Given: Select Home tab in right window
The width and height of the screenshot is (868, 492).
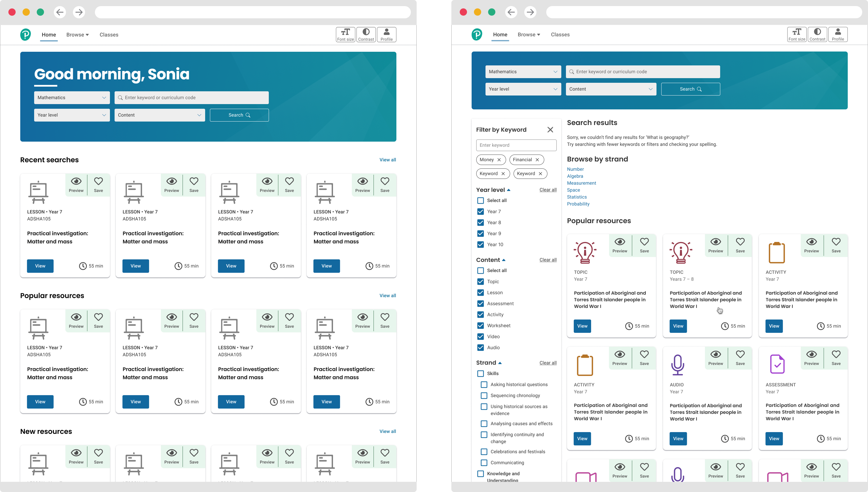Looking at the screenshot, I should coord(500,34).
